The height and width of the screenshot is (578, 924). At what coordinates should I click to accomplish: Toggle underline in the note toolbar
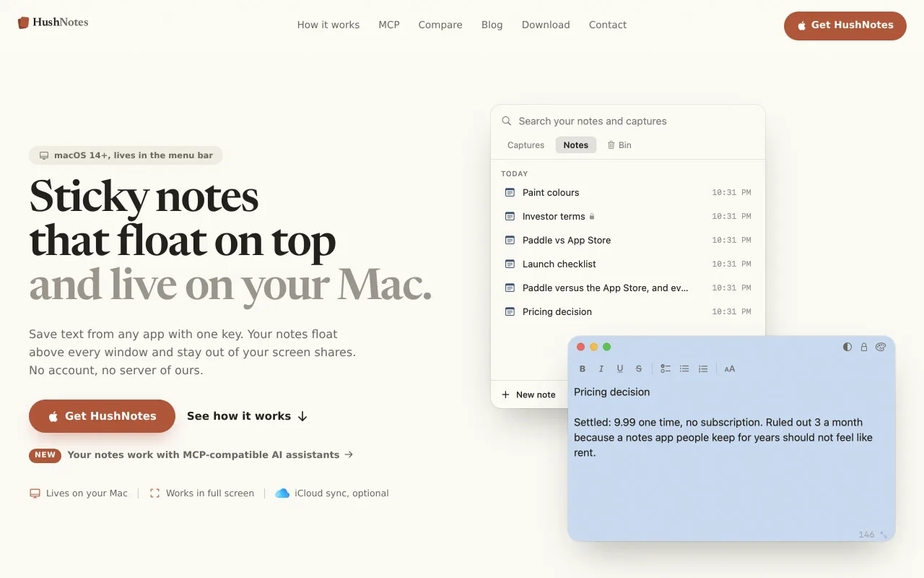tap(620, 368)
